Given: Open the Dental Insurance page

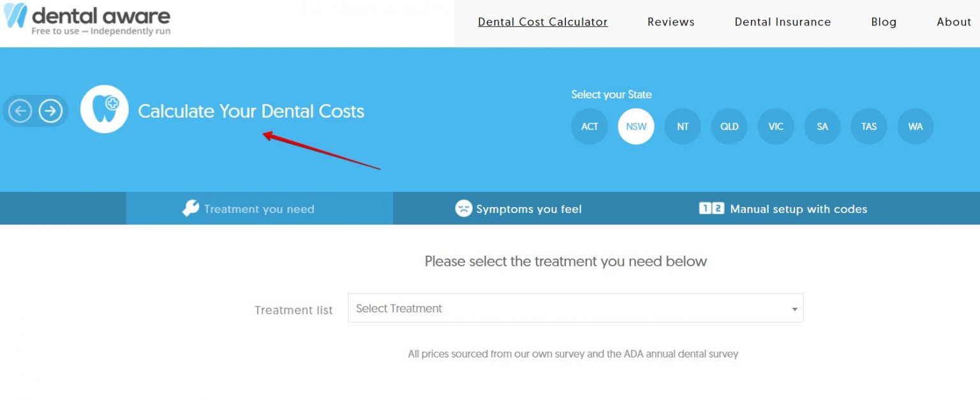Looking at the screenshot, I should click(782, 22).
